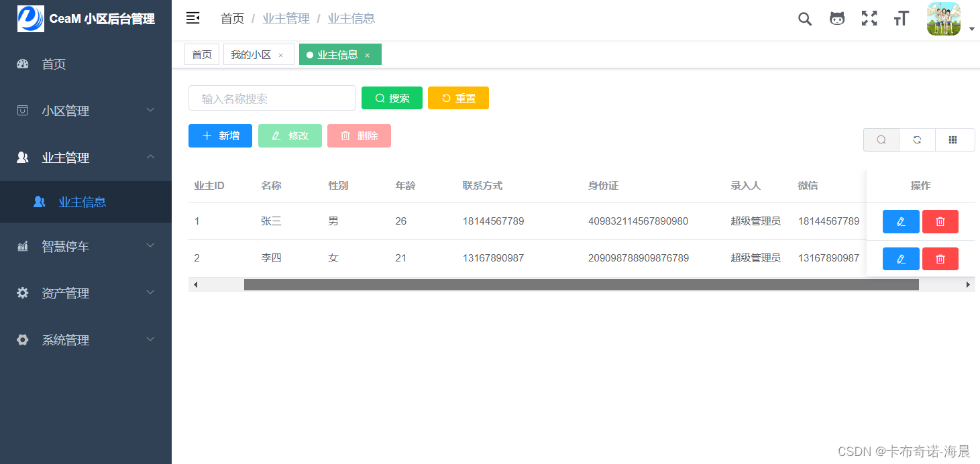
Task: Click the green 搜索 search button
Action: click(392, 98)
